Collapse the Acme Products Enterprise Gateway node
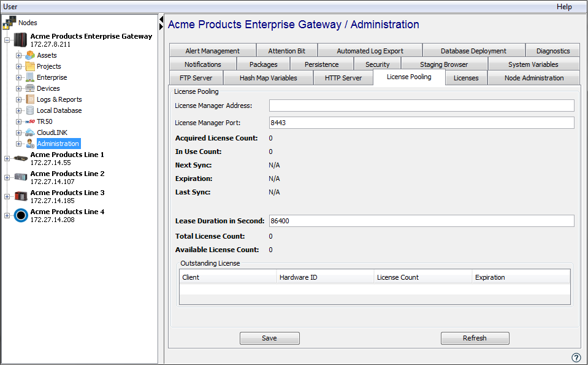This screenshot has height=365, width=588. coord(7,40)
